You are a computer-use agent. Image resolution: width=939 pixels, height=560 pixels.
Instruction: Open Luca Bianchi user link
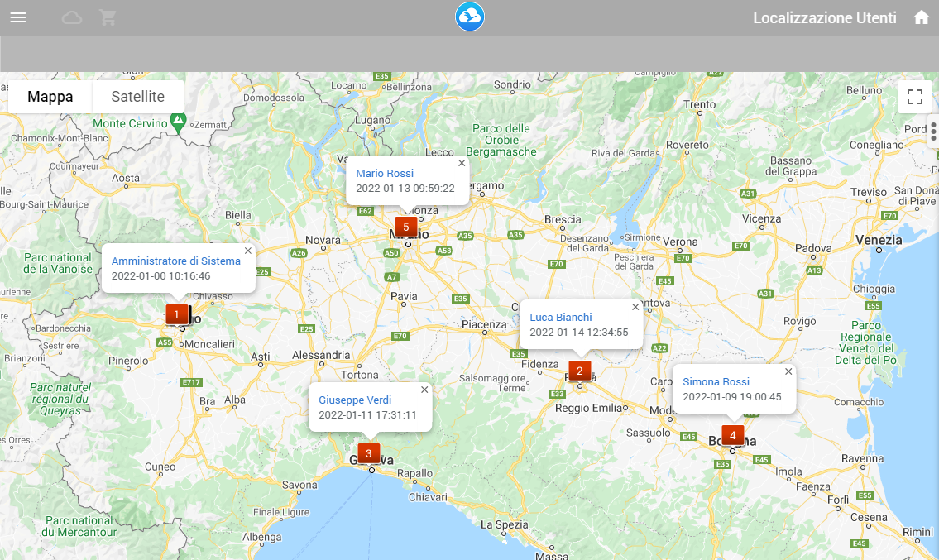coord(561,318)
